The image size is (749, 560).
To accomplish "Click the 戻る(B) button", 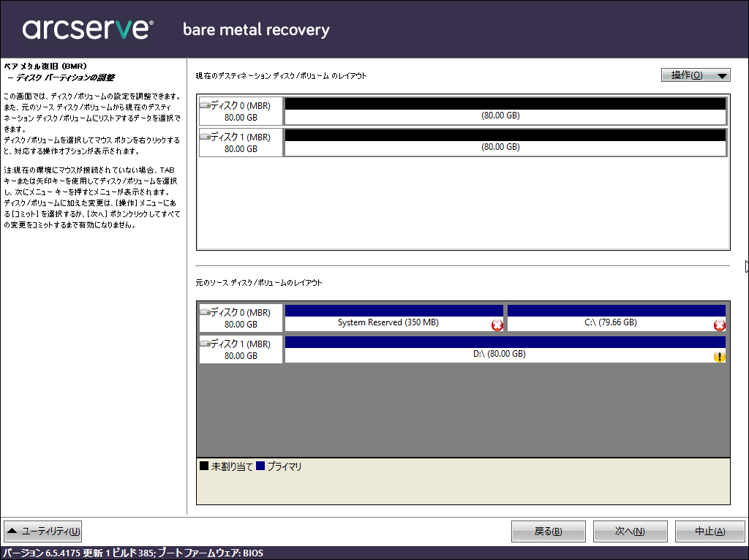I will (x=548, y=531).
